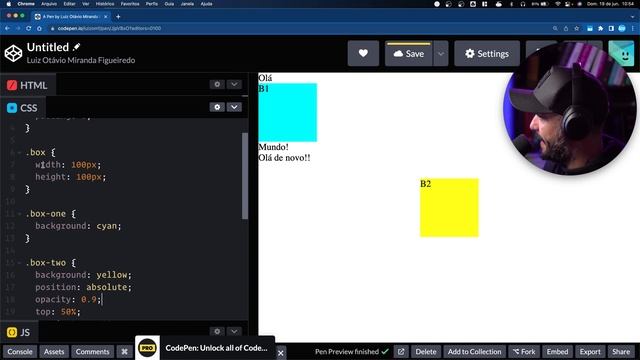Open the Arquivo menu
The height and width of the screenshot is (360, 640).
tap(49, 4)
